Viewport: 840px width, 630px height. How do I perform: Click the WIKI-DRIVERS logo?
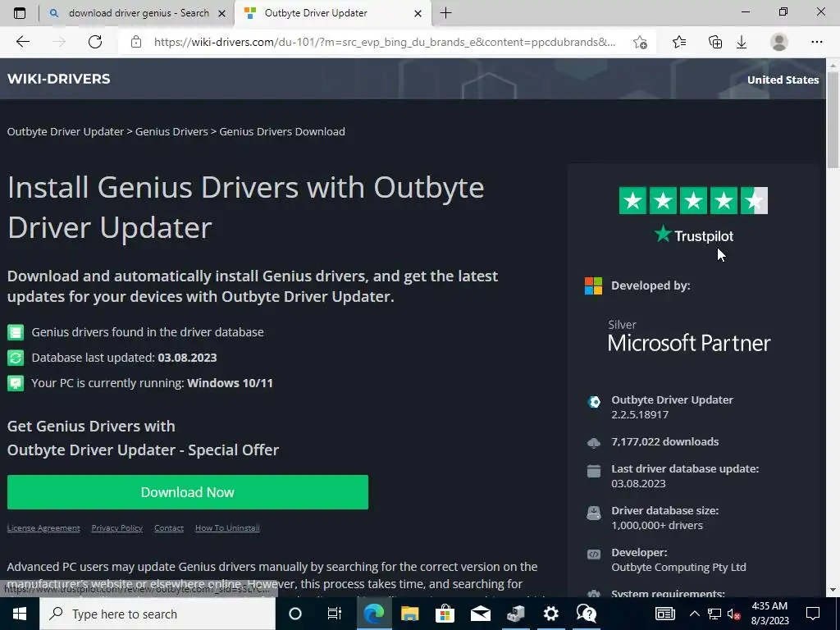(59, 79)
